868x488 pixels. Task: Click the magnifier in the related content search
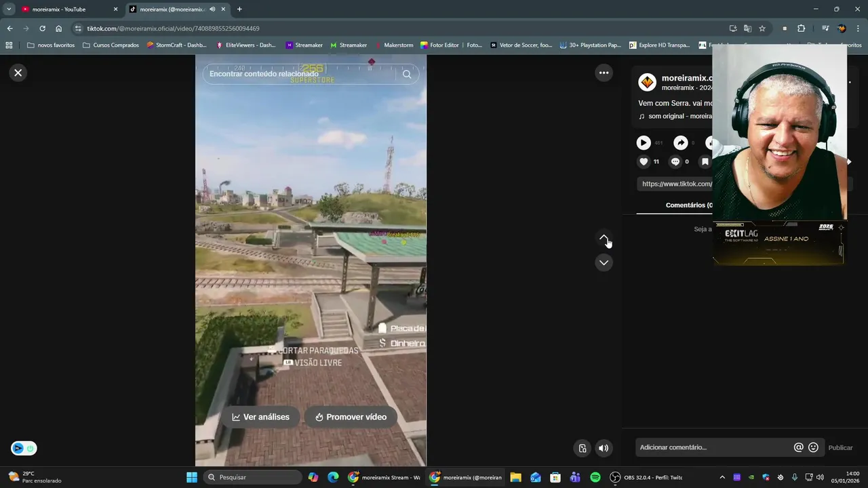[407, 74]
